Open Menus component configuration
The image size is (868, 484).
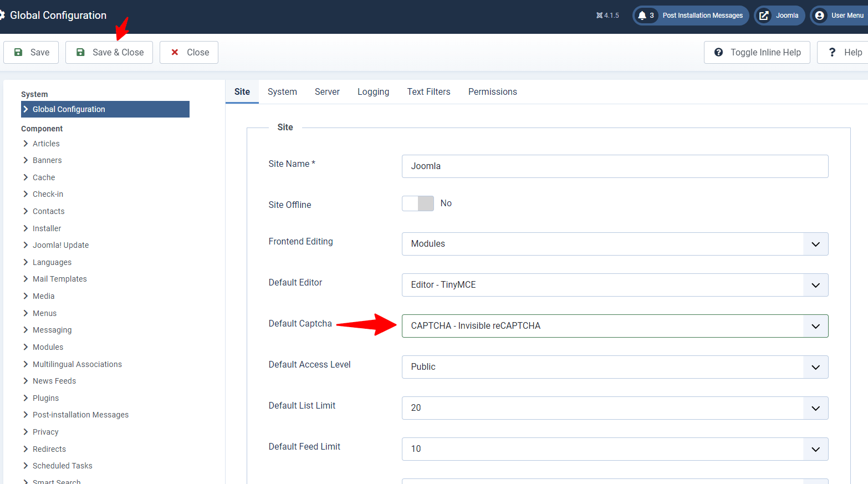(44, 313)
